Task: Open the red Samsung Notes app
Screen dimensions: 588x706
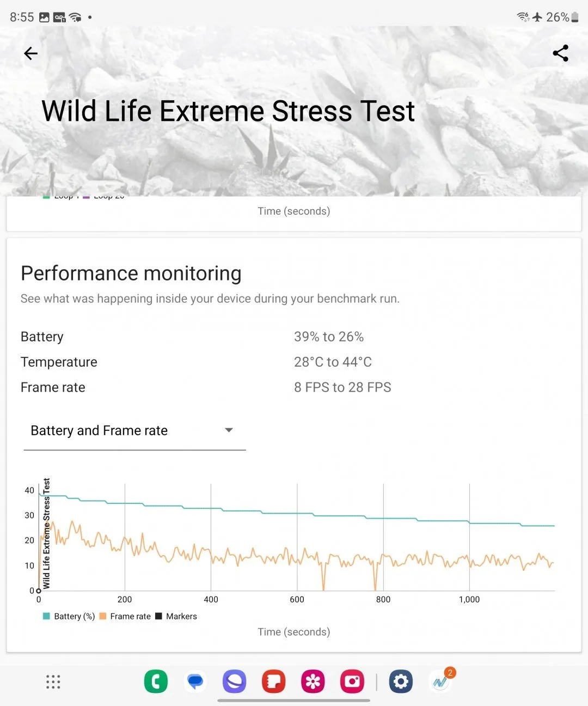Action: 273,681
